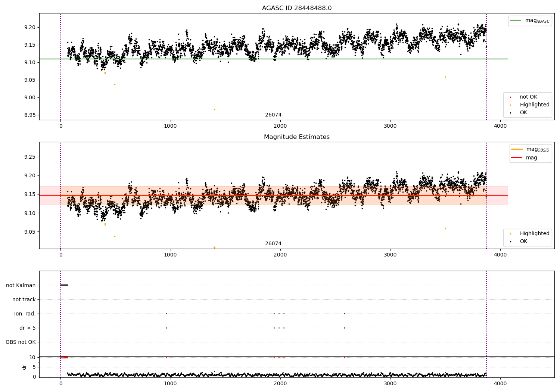Image resolution: width=560 pixels, height=392 pixels.
Task: Click the 'Magnitude Estimates' plot title
Action: click(x=297, y=137)
